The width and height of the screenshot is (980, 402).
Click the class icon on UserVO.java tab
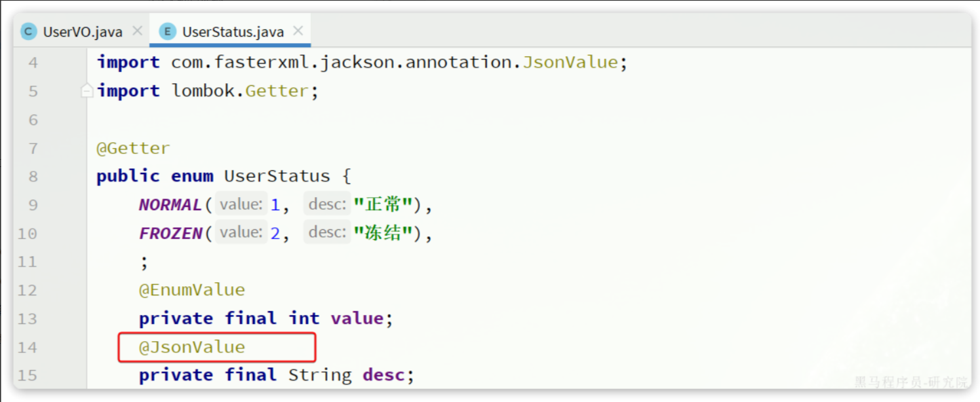pyautogui.click(x=29, y=31)
